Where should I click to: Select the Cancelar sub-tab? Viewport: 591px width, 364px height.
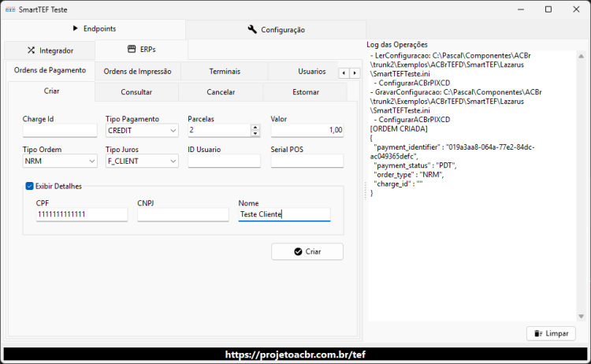click(221, 92)
